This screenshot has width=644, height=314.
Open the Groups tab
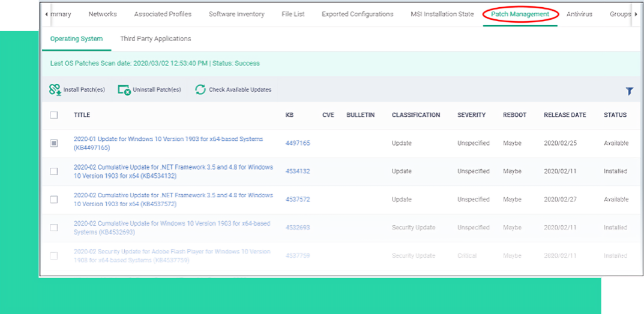point(620,14)
